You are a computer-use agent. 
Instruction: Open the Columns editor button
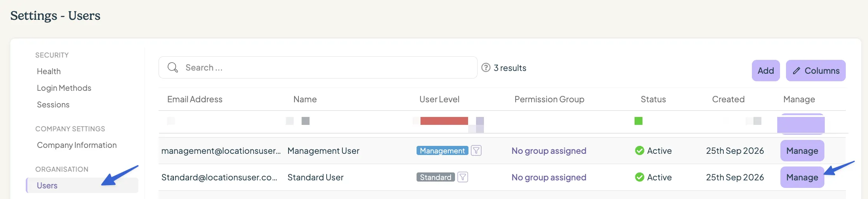click(816, 71)
